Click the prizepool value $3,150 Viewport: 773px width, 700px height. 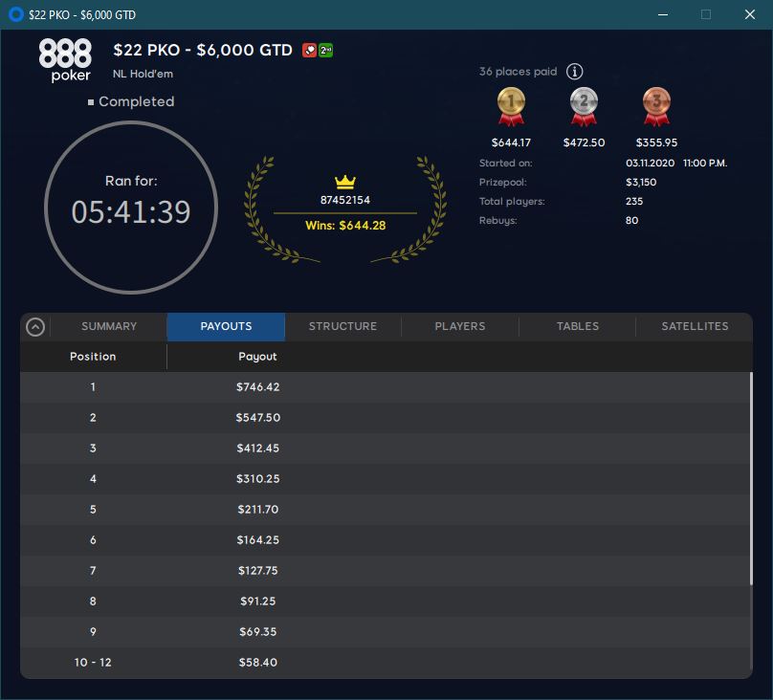pyautogui.click(x=641, y=183)
